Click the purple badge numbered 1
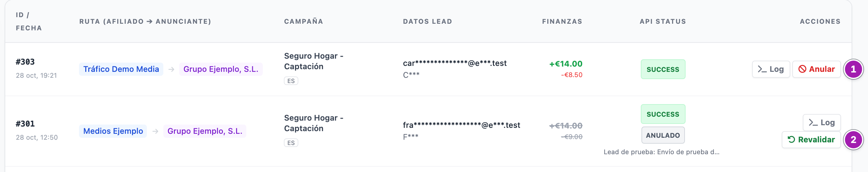868x172 pixels. [853, 69]
